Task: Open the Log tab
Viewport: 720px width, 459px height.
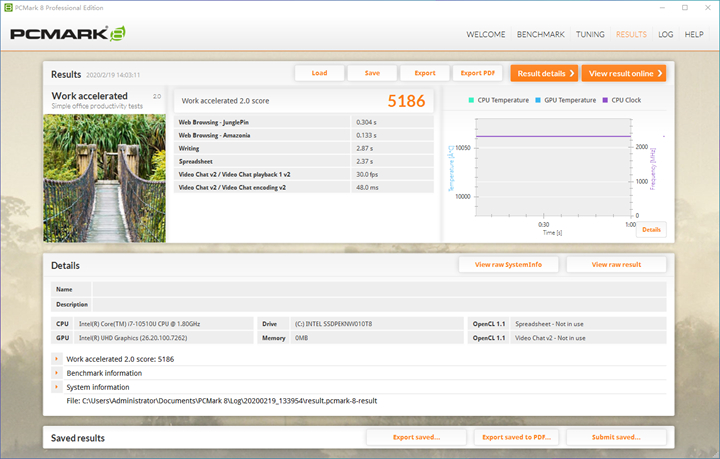Action: [665, 34]
